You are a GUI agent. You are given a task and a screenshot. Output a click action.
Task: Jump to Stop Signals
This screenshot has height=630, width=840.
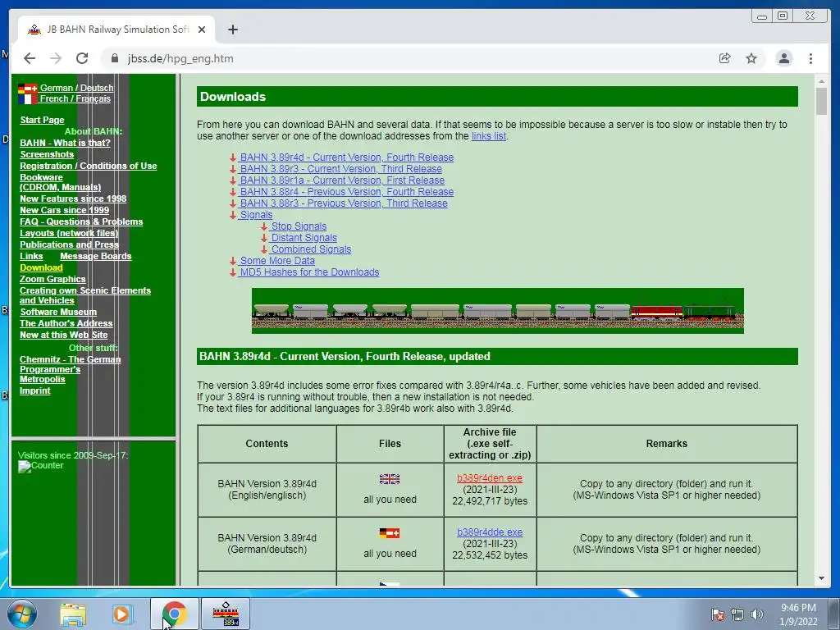[299, 226]
